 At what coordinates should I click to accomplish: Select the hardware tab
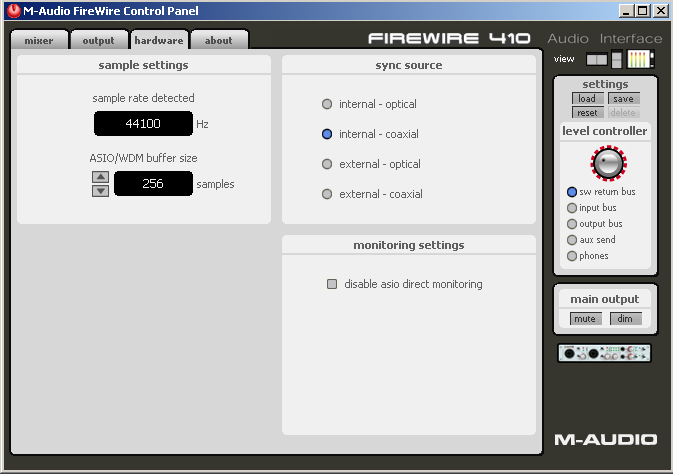159,40
